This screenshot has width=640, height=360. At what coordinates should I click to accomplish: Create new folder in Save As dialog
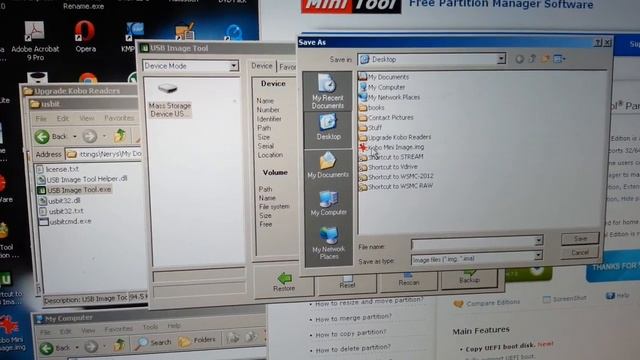(545, 59)
